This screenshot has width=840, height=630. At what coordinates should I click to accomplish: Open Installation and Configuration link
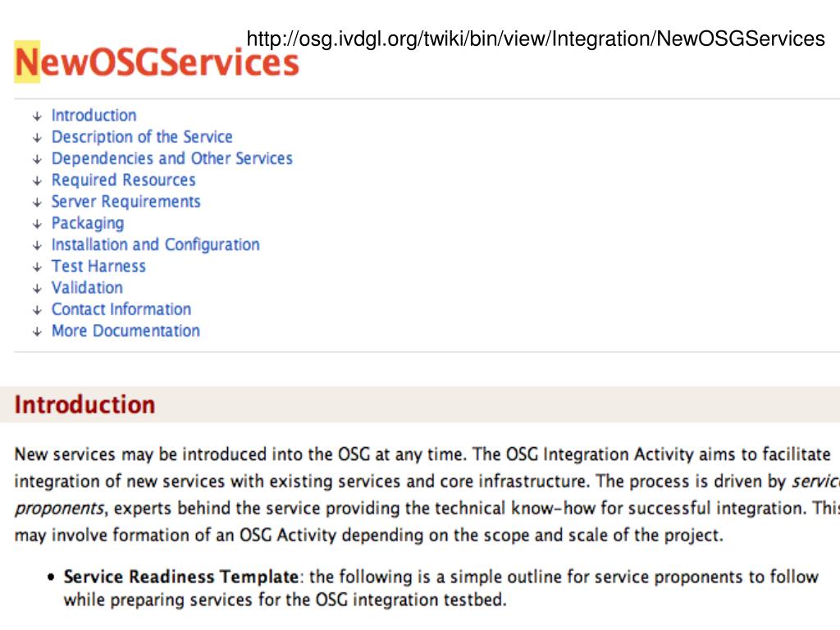coord(155,244)
